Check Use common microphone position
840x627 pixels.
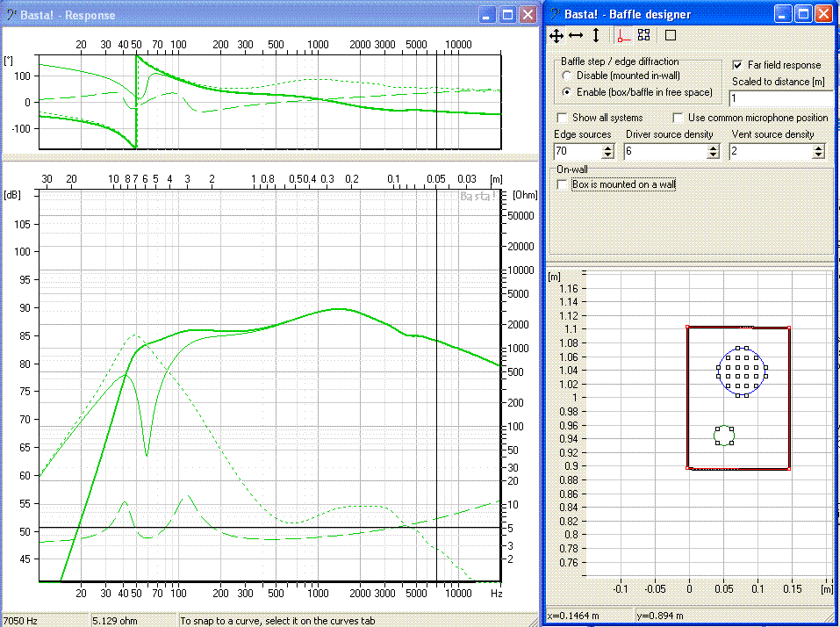click(x=678, y=118)
